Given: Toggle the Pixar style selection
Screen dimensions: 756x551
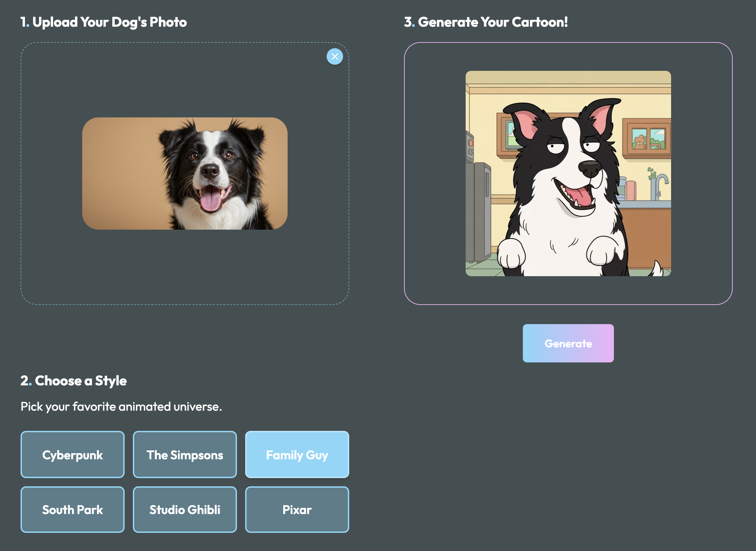Looking at the screenshot, I should [x=297, y=510].
